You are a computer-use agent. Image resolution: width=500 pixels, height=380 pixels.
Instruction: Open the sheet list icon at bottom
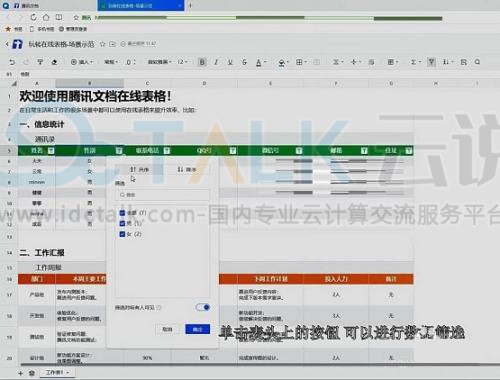(x=32, y=373)
